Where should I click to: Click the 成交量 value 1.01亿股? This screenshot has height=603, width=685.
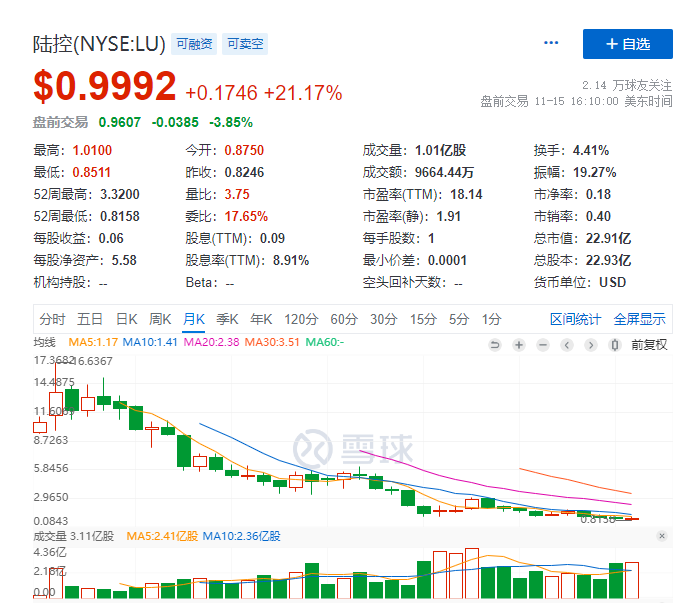(x=440, y=150)
